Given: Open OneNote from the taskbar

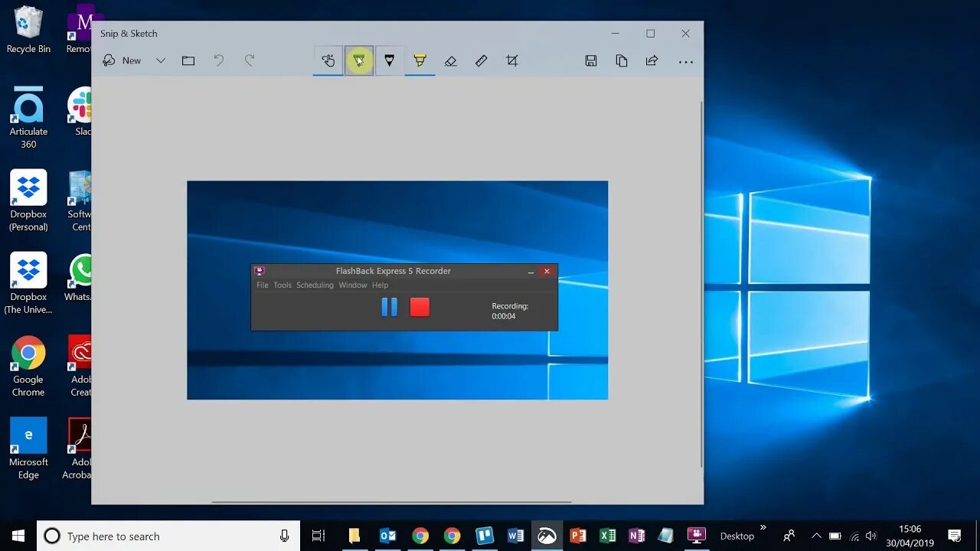Looking at the screenshot, I should (637, 536).
